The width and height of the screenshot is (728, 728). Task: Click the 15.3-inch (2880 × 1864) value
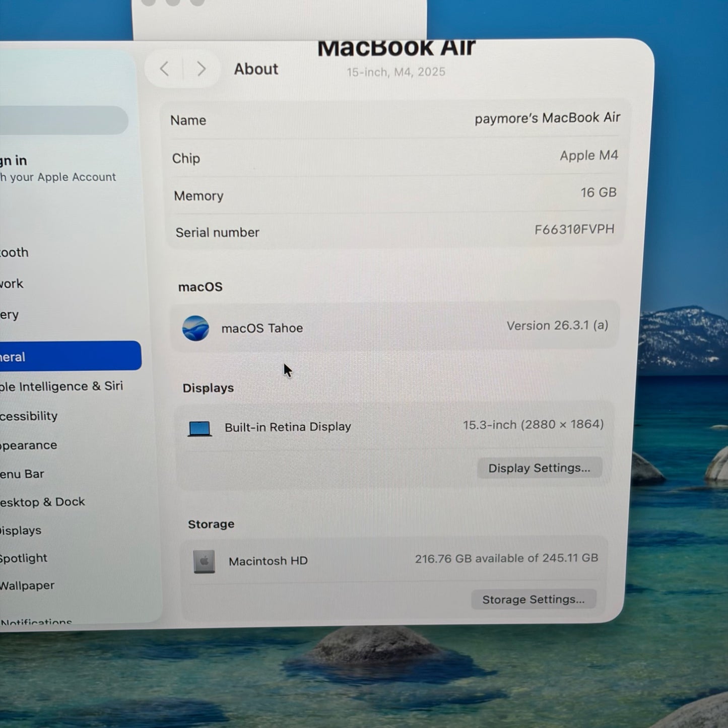pos(534,425)
